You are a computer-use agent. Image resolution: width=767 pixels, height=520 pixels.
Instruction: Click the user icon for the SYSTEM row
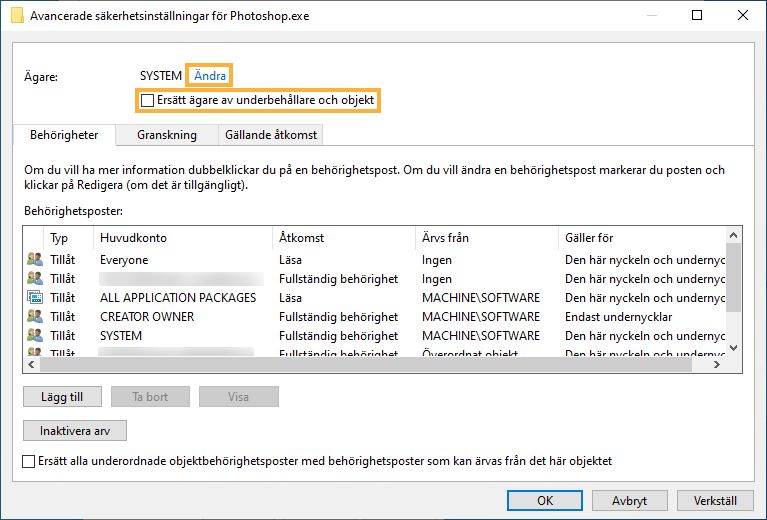click(x=35, y=336)
